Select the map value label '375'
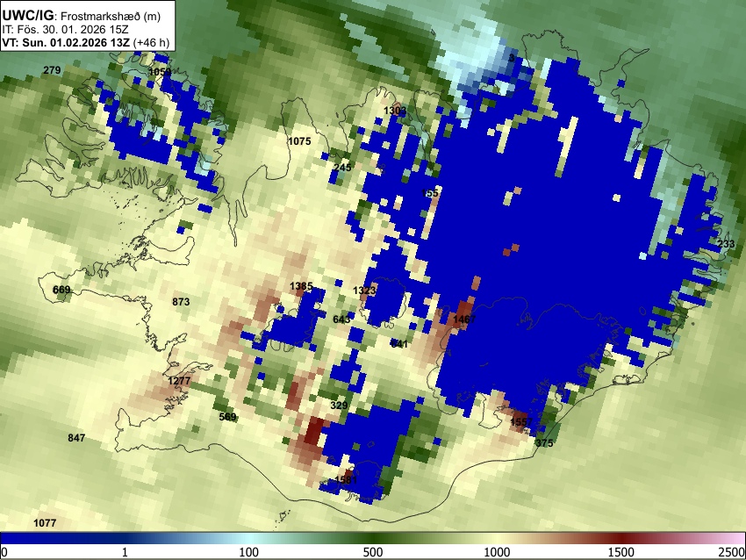 click(x=544, y=443)
